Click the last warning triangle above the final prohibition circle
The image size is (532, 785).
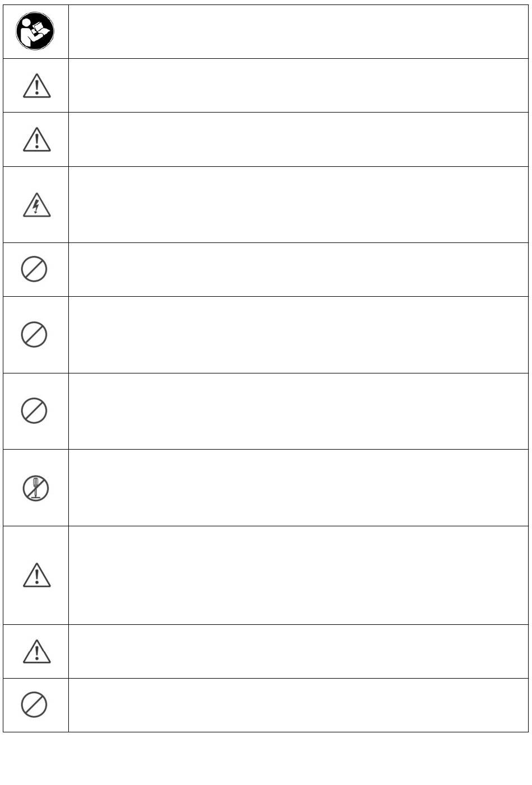pos(36,651)
